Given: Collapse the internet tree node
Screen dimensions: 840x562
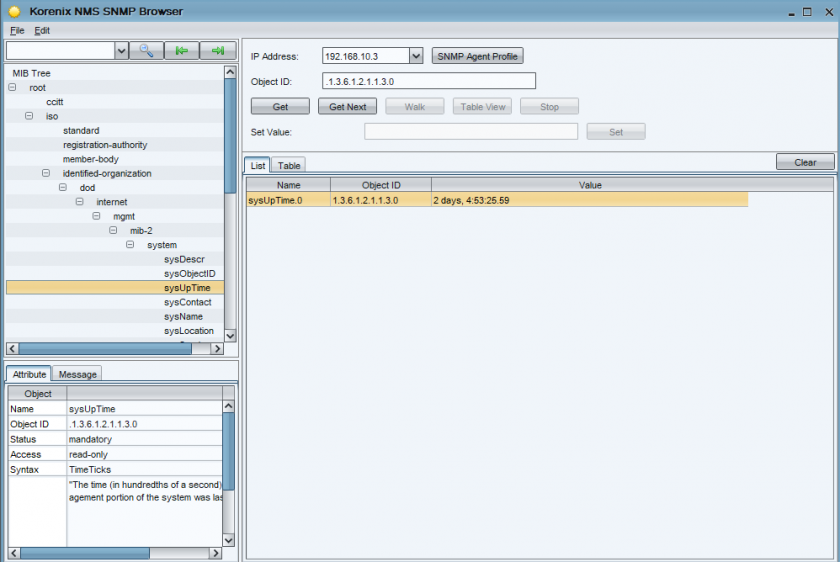Looking at the screenshot, I should point(79,201).
